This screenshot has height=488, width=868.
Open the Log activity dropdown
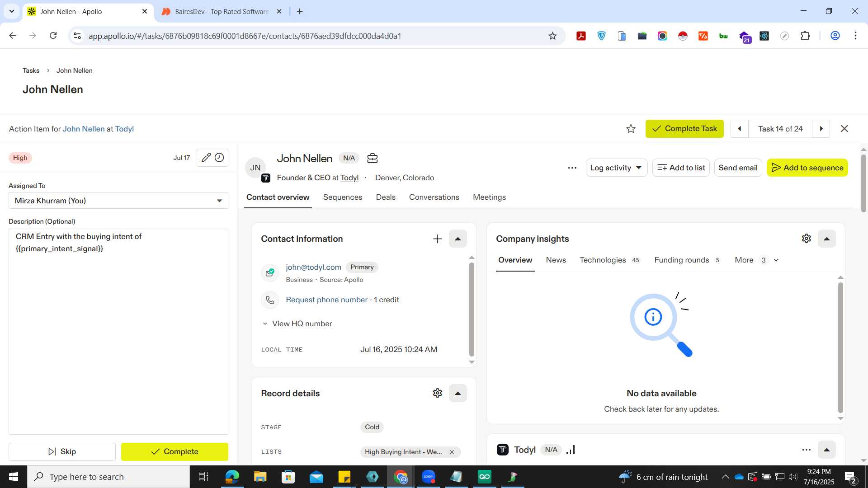[616, 168]
